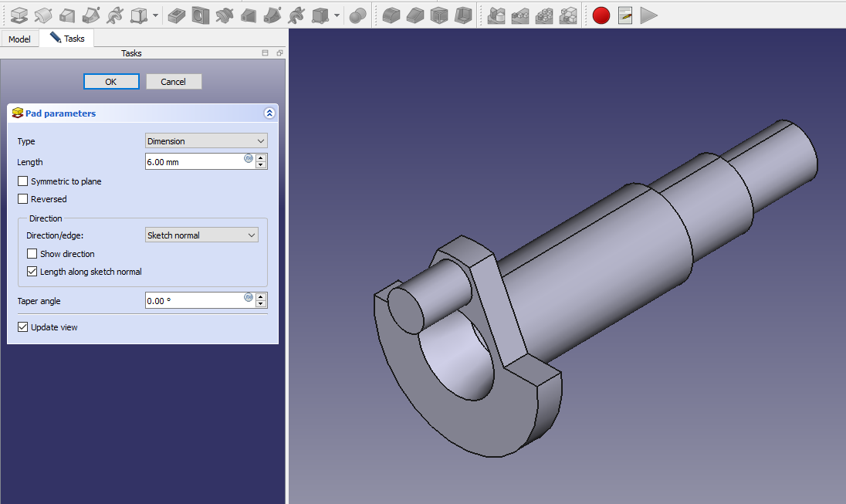Viewport: 846px width, 504px height.
Task: Toggle the Show direction checkbox
Action: 32,254
